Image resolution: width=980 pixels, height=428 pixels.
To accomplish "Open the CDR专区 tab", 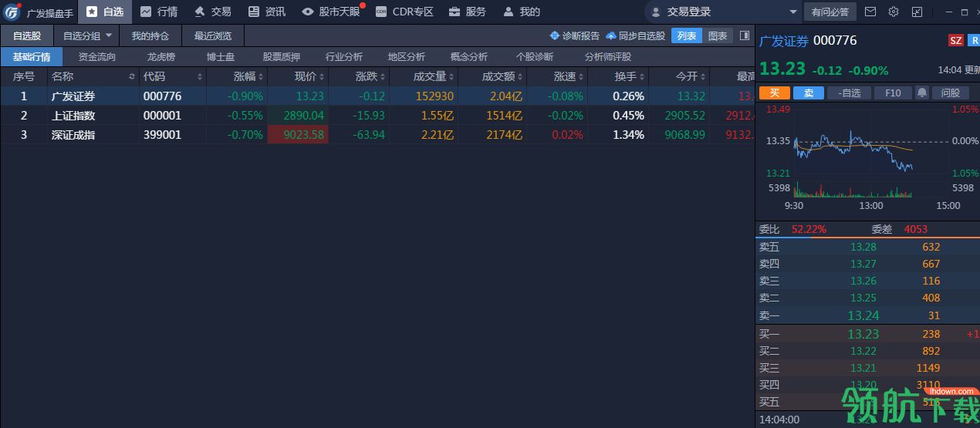I will point(404,12).
